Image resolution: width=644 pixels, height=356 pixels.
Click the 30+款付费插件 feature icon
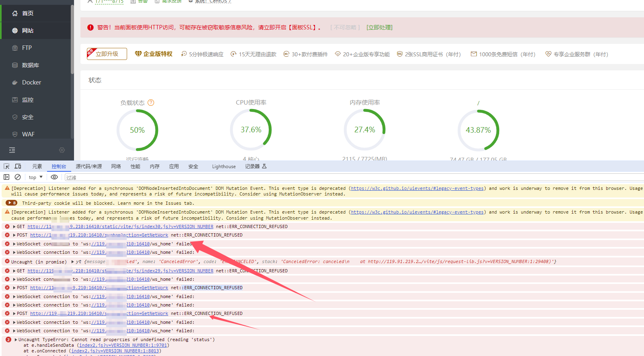[286, 54]
